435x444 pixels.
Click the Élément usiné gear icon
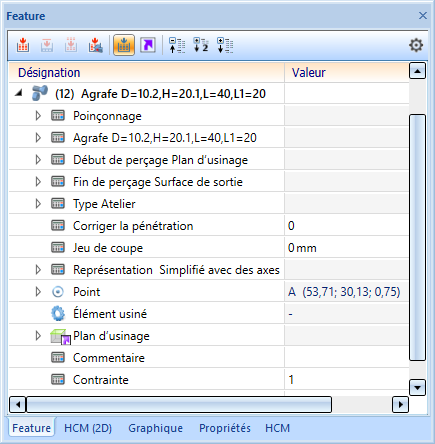point(58,314)
